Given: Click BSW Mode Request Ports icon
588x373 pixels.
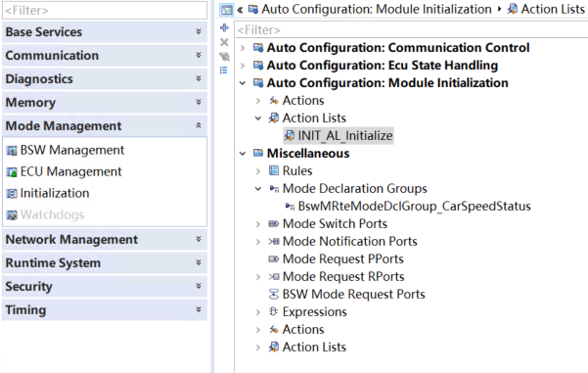Looking at the screenshot, I should 274,295.
